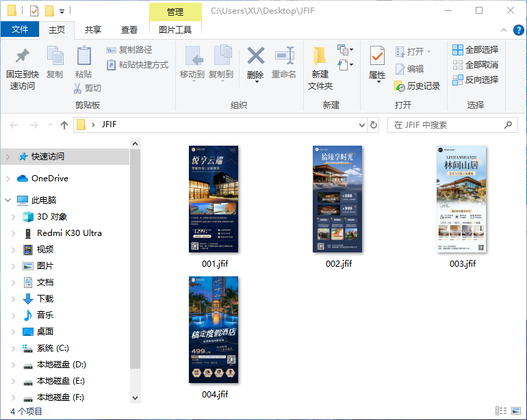This screenshot has width=527, height=420.
Task: Click the navigation pane scroll down arrow
Action: coord(135,398)
